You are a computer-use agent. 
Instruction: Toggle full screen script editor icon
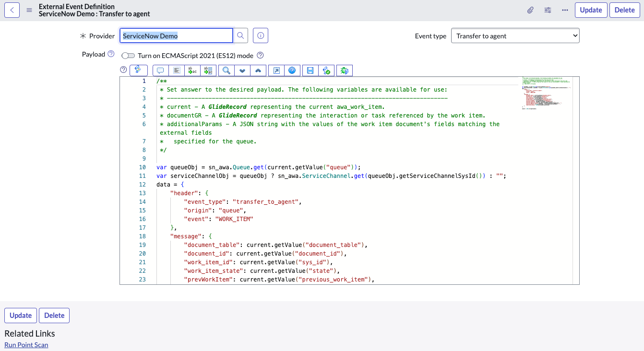[x=276, y=70]
